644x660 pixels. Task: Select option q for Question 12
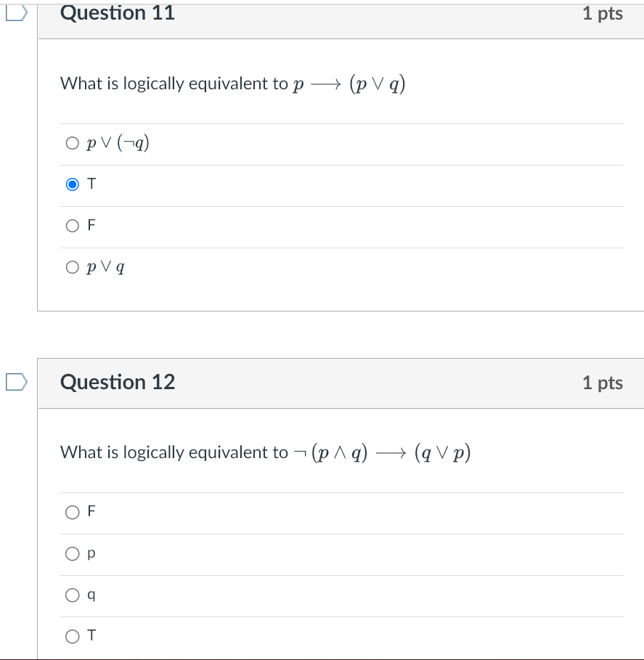coord(73,595)
